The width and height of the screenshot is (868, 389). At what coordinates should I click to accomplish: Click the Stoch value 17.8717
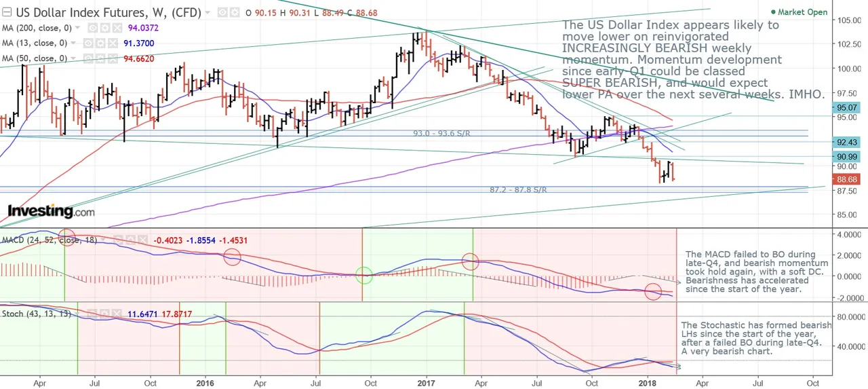pyautogui.click(x=177, y=314)
